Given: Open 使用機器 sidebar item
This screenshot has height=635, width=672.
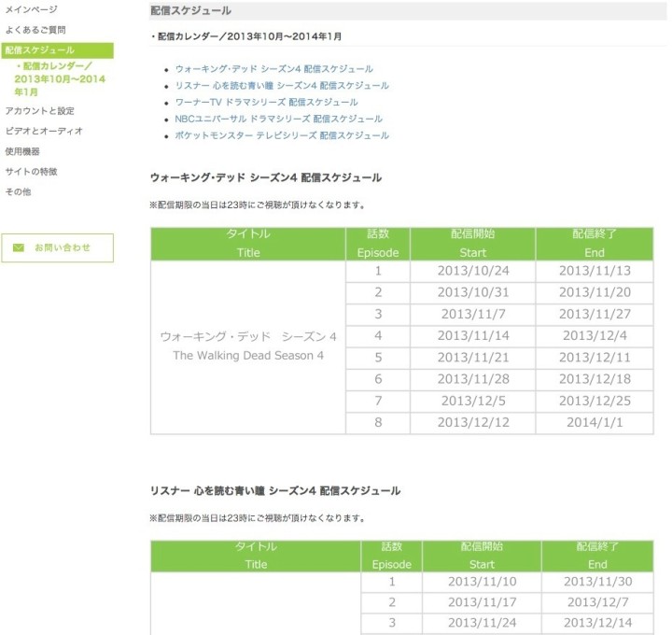Looking at the screenshot, I should 22,151.
